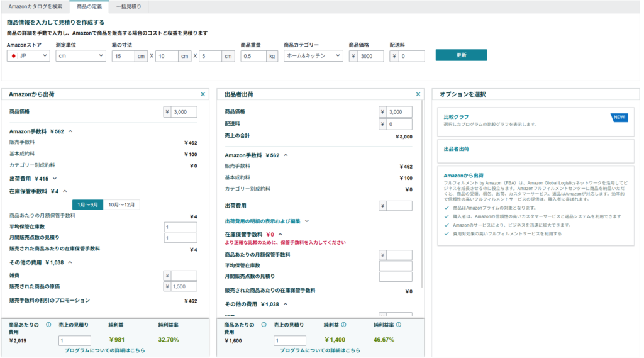
Task: Click the NEW! badge on 比較グラフ
Action: coord(619,118)
